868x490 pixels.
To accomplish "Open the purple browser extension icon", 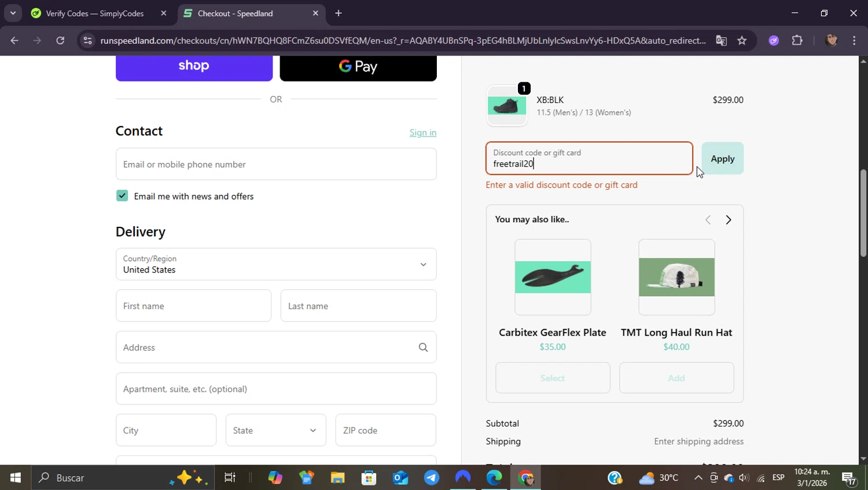I will point(774,40).
